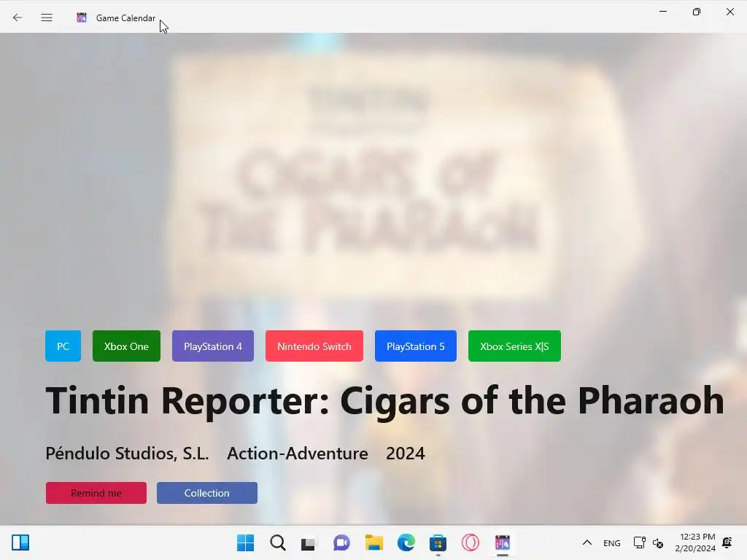Click the Game Calendar taskbar icon
The height and width of the screenshot is (560, 747).
(x=502, y=542)
